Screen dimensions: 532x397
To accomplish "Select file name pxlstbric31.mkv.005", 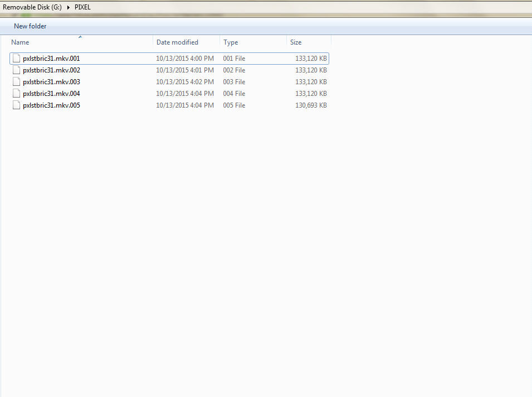I will (52, 105).
